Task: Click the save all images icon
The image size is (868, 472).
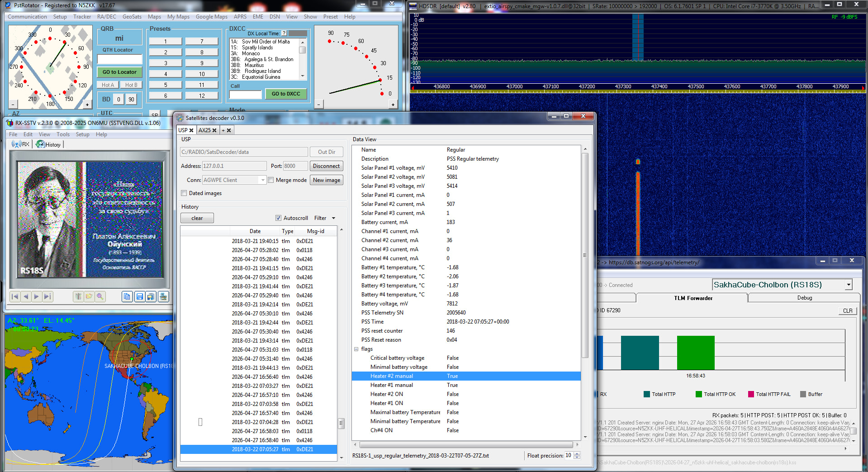Action: (x=151, y=296)
